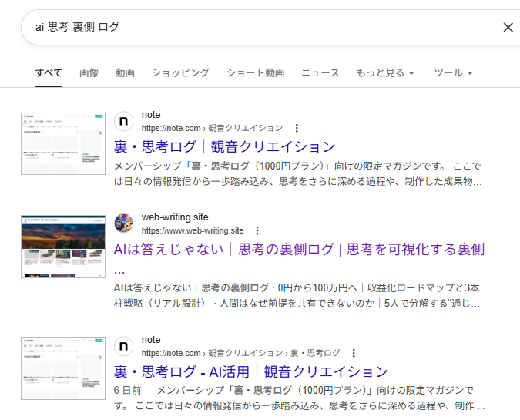Open three-dot menu for web-writing.site result
Viewport: 520px width, 420px height.
point(257,230)
